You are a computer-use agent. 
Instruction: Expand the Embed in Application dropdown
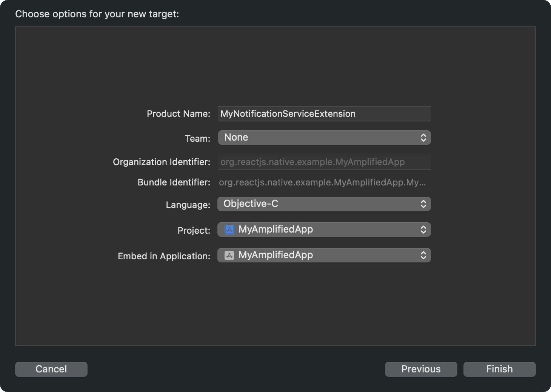pos(324,255)
